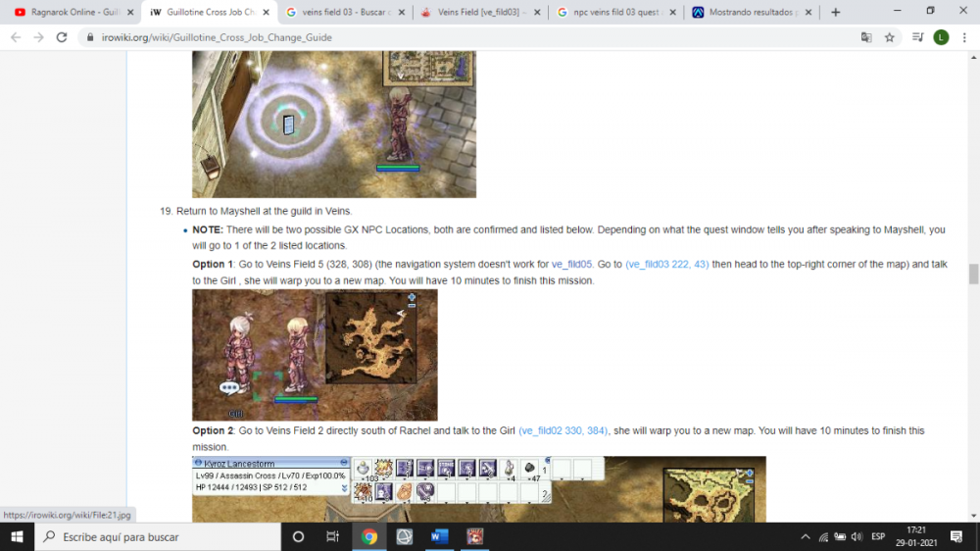The image size is (980, 551).
Task: Click the Cortana circle icon
Action: pos(299,536)
